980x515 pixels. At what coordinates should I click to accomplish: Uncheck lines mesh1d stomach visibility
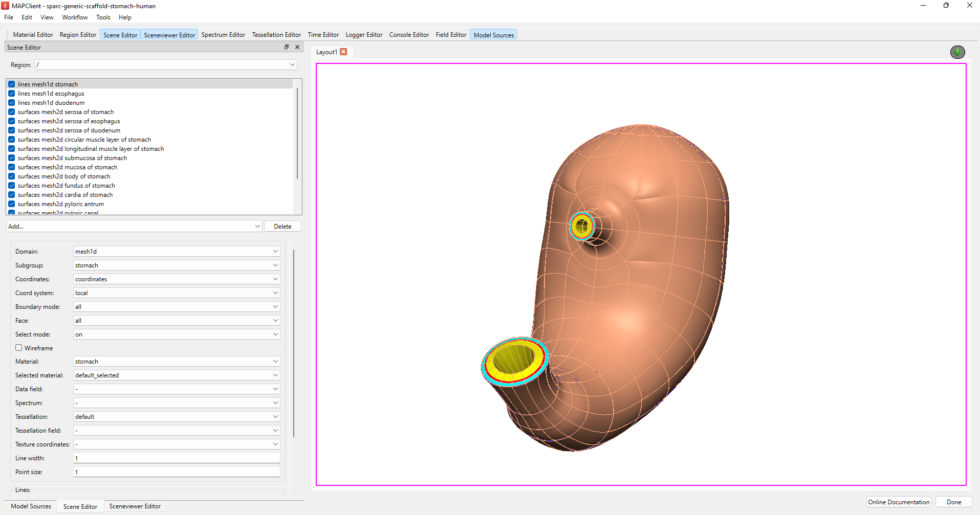pos(11,84)
